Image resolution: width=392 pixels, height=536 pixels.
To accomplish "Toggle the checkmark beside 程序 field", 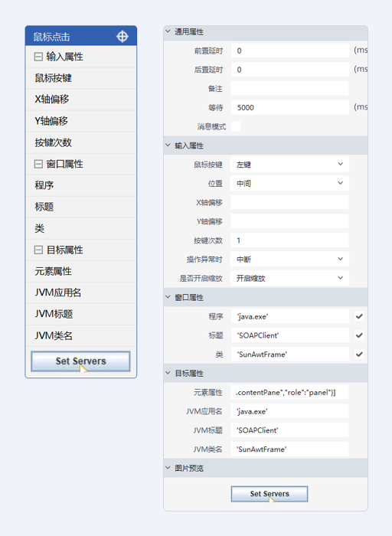I will tap(359, 316).
